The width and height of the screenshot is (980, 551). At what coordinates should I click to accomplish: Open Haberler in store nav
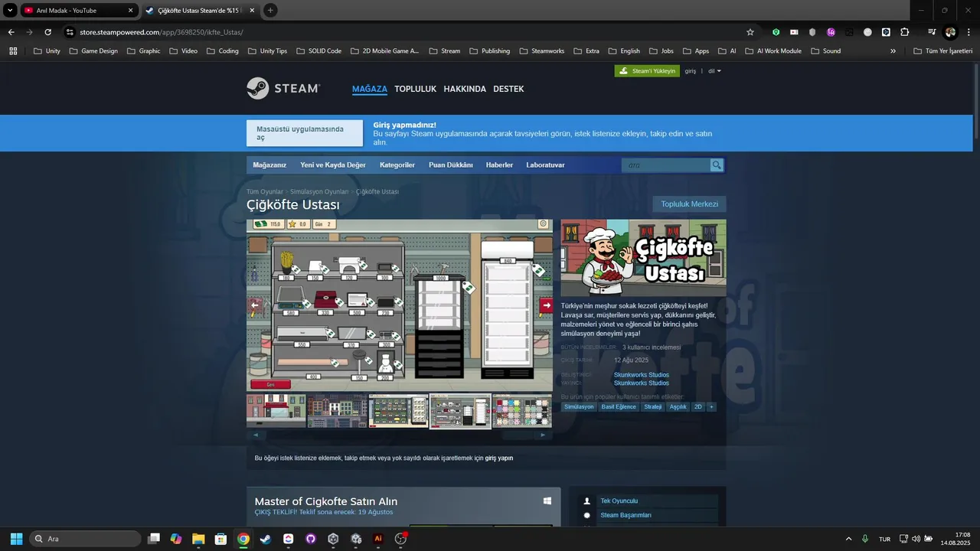[x=499, y=165]
